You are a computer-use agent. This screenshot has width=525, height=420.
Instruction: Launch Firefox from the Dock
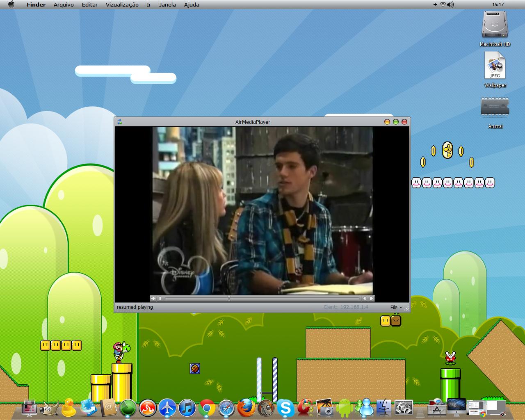pos(246,409)
